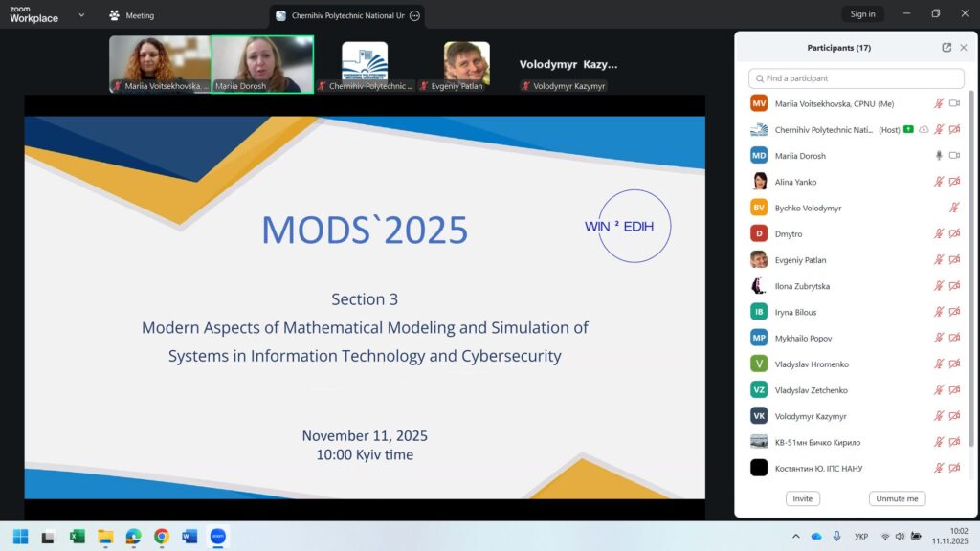
Task: Click Mariia Dorosh's active microphone icon
Action: point(939,155)
